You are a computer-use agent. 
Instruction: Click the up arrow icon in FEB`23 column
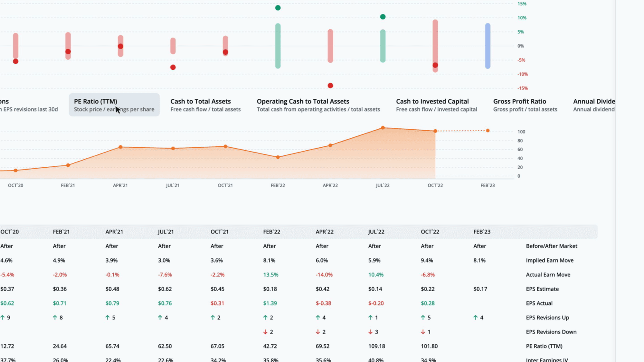click(x=476, y=318)
